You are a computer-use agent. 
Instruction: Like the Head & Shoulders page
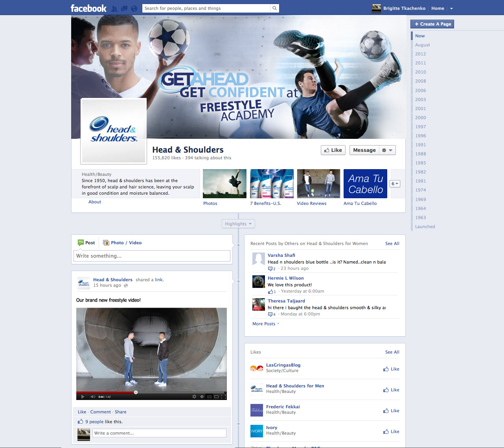333,150
